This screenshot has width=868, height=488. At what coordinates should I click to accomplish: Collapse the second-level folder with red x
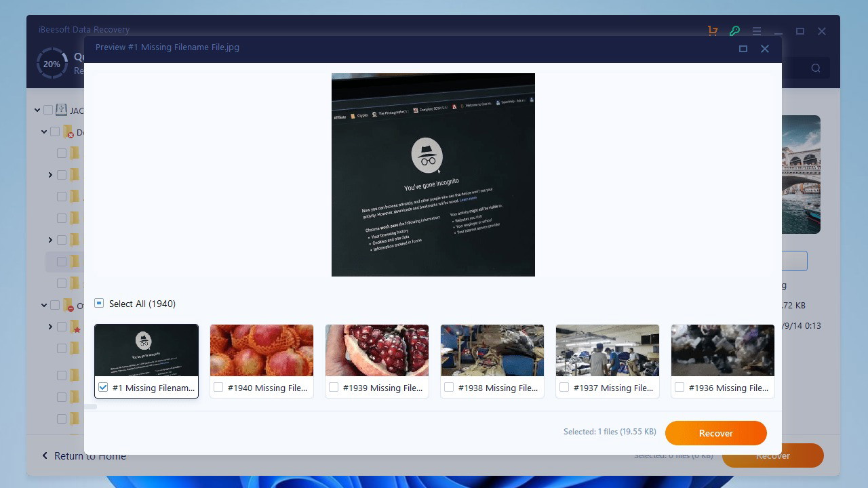pos(44,132)
